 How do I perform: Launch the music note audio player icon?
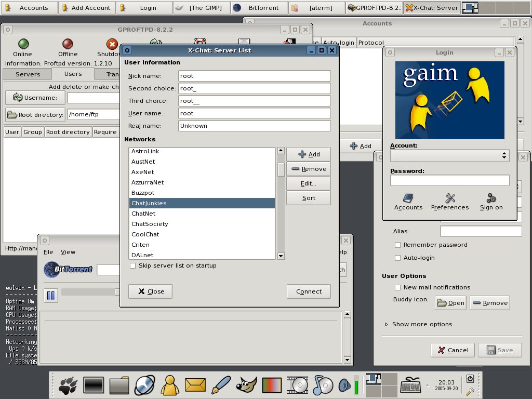[323, 385]
